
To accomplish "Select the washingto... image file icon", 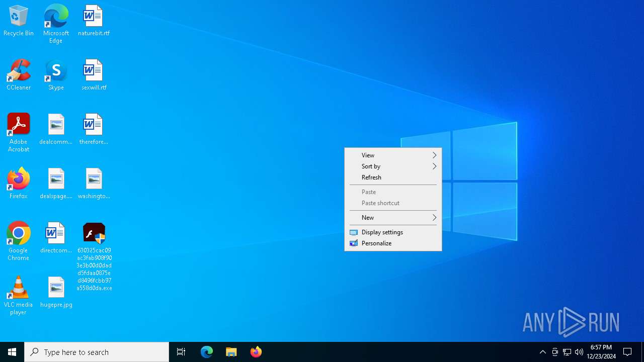I will pyautogui.click(x=94, y=184).
